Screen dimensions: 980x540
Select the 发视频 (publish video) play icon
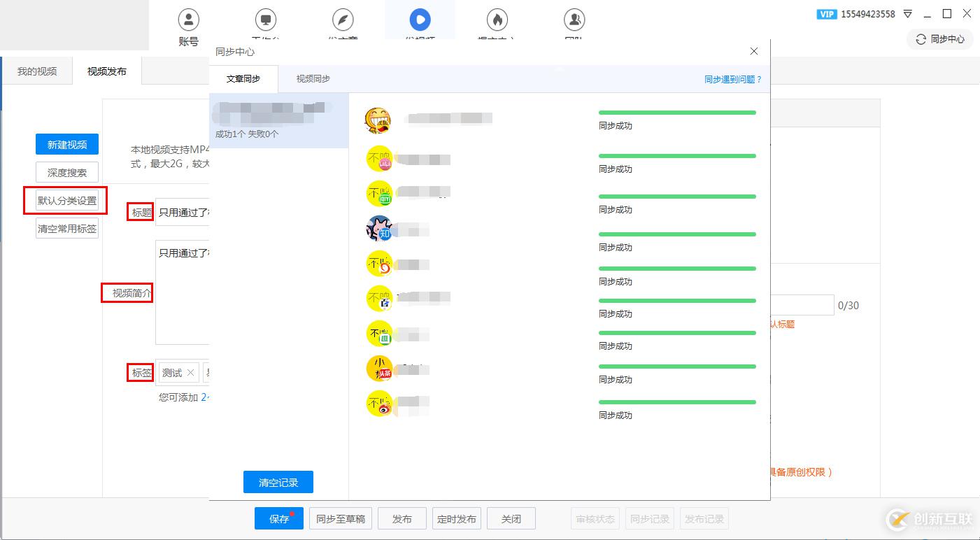point(420,19)
